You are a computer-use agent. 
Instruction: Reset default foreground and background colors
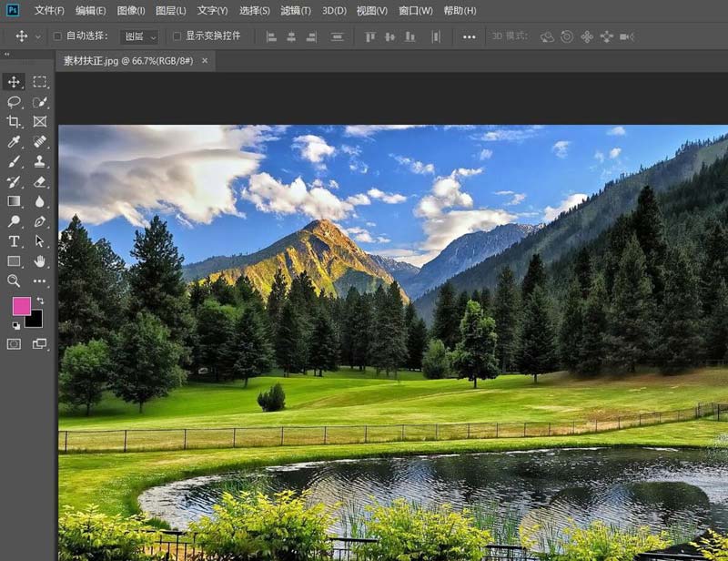(15, 326)
